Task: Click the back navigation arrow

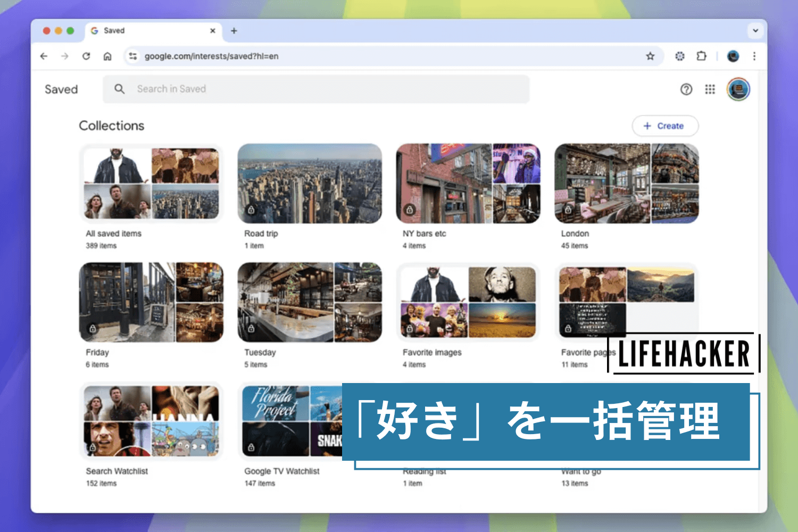Action: tap(44, 56)
